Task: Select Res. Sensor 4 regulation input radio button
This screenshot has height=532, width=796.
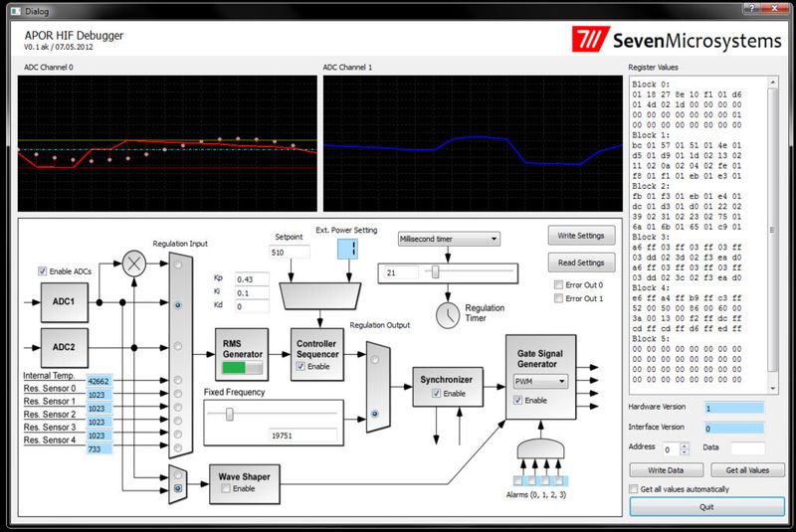Action: pos(178,447)
